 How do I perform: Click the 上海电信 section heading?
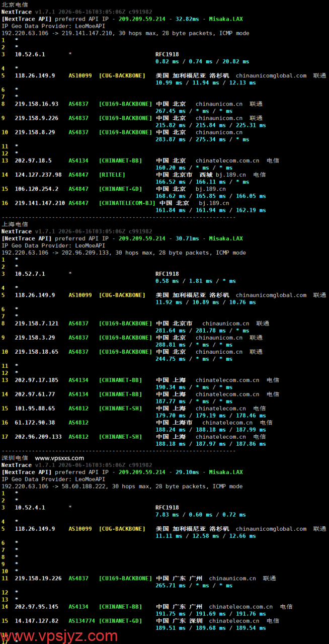(x=15, y=224)
